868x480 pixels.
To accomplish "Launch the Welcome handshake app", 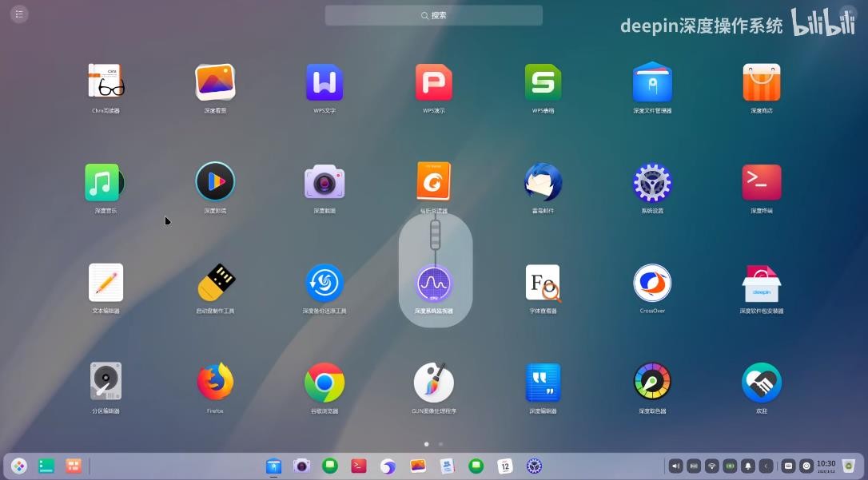I will (762, 383).
